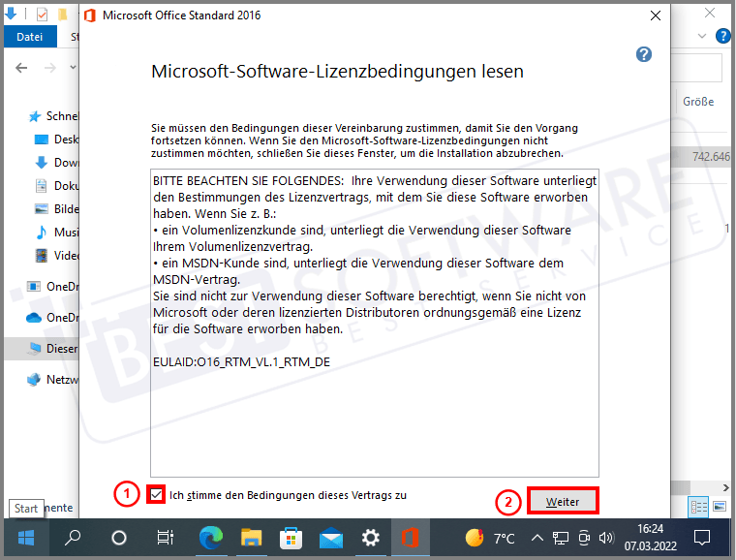Close the File Explorer window
Screen dimensions: 736x560
710,13
